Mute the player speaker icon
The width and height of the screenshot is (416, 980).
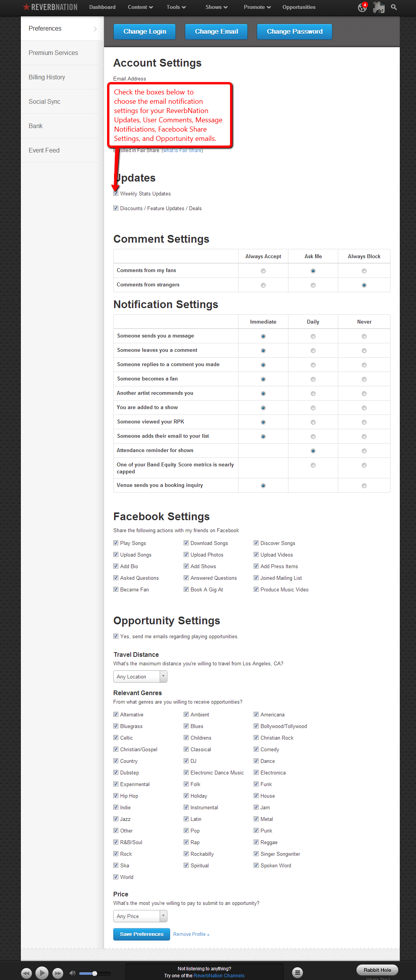[x=72, y=973]
